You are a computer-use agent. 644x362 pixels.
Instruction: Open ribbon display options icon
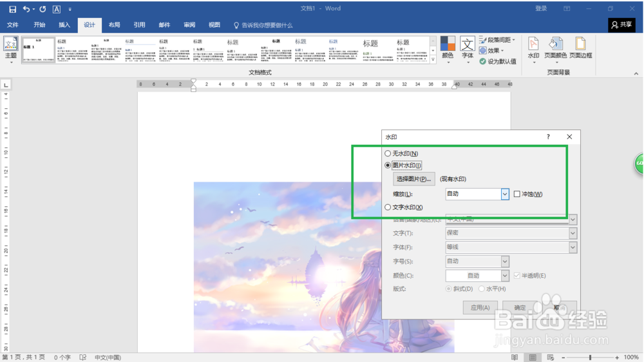pyautogui.click(x=567, y=8)
